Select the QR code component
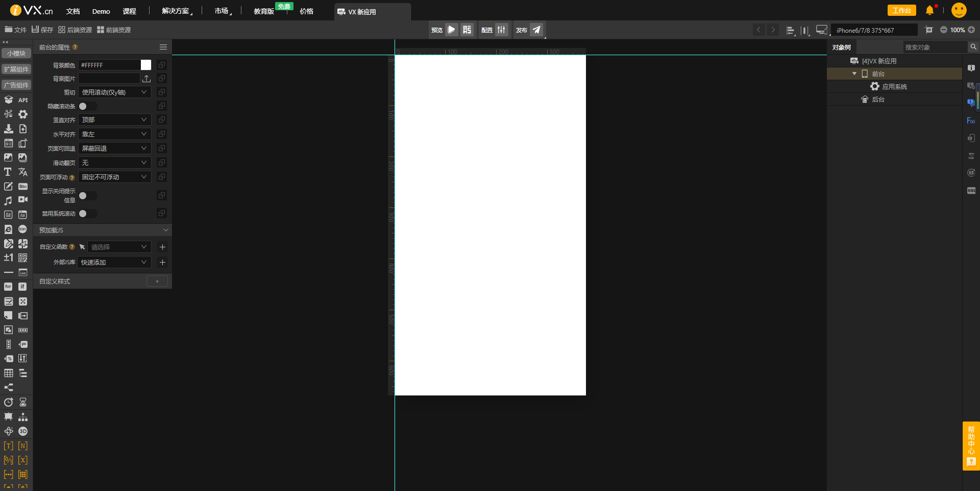The width and height of the screenshot is (980, 491). point(23,258)
